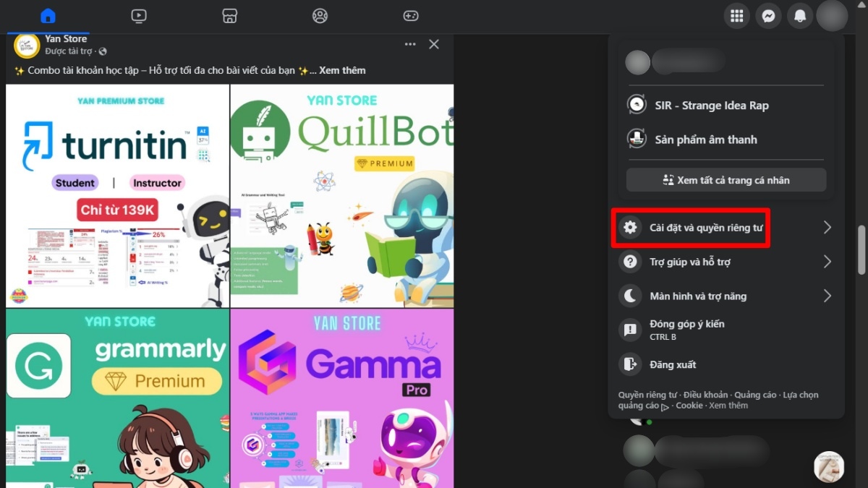The width and height of the screenshot is (868, 488).
Task: Expand Màn hình và trợ năng chevron
Action: click(x=827, y=296)
